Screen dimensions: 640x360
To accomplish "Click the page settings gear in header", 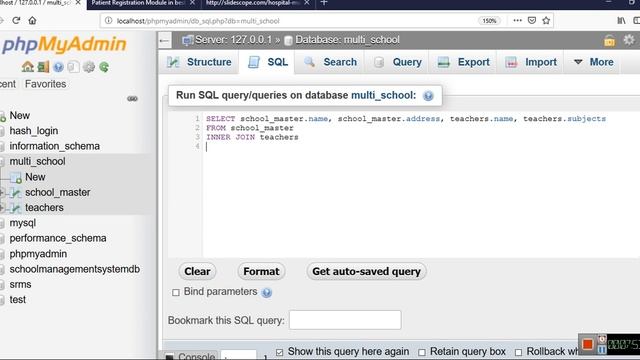I will (629, 40).
